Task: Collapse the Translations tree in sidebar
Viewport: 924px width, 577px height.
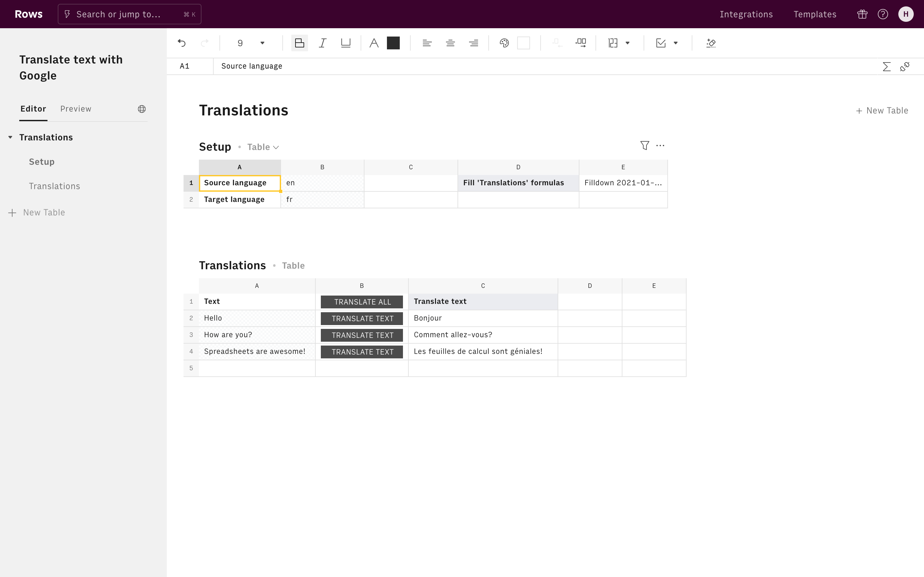Action: [x=10, y=138]
